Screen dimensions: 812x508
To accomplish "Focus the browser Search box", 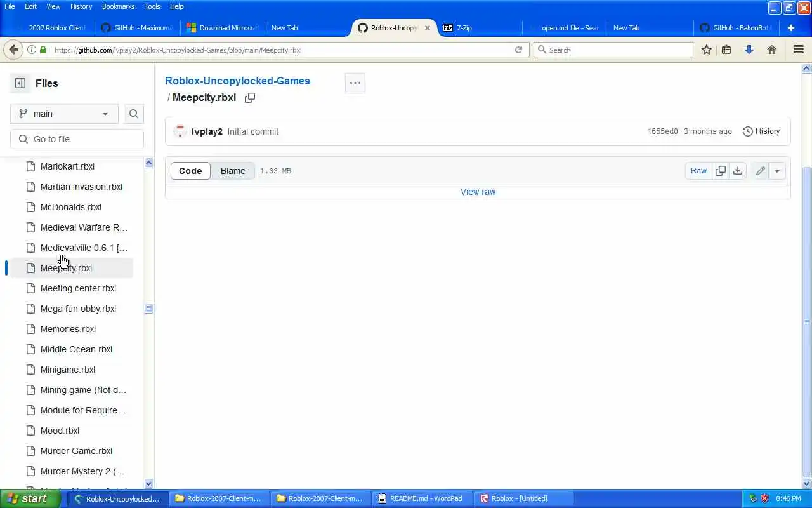I will 613,50.
